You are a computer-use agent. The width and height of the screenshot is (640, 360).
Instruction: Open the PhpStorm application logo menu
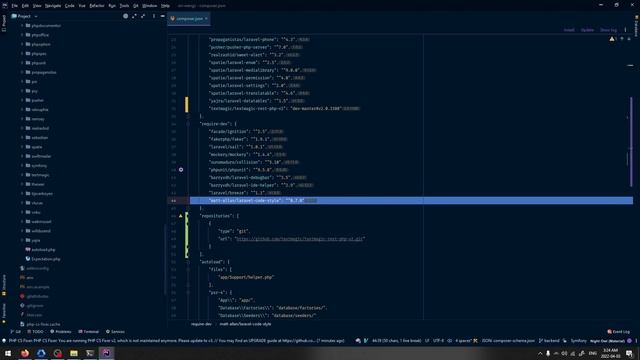click(4, 6)
